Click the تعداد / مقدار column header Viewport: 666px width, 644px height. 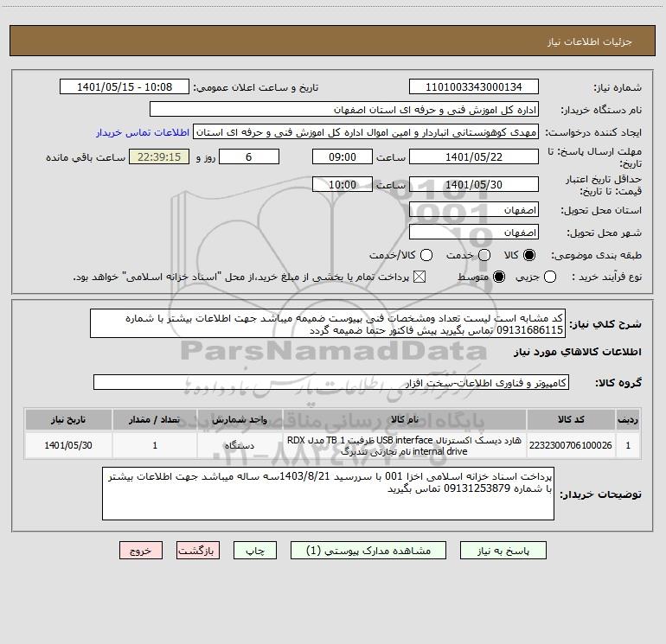pos(155,419)
